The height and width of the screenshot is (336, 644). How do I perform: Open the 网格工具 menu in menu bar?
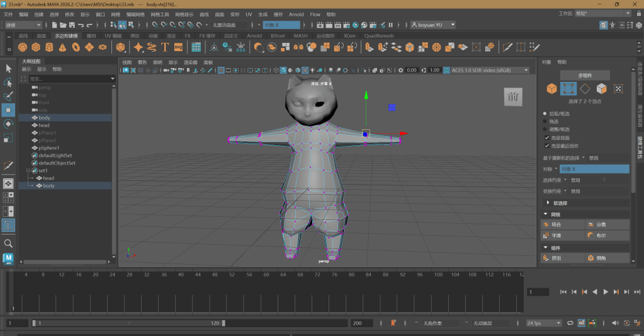[x=160, y=14]
